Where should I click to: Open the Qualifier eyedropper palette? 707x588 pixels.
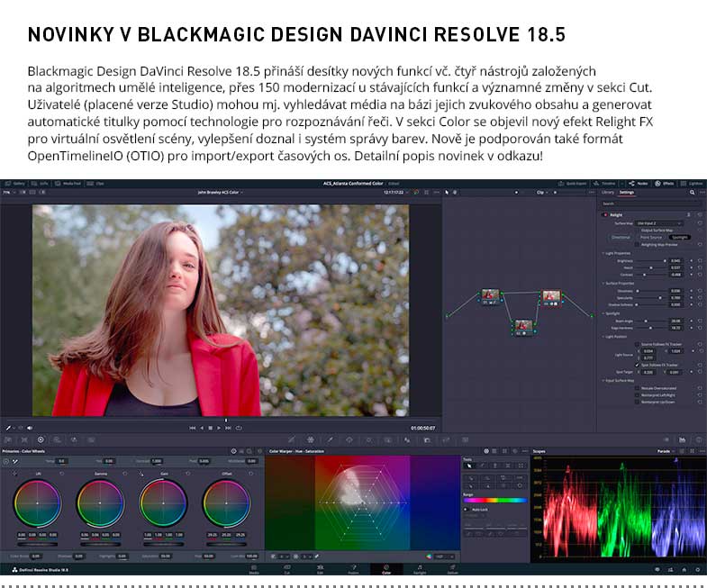pos(330,439)
